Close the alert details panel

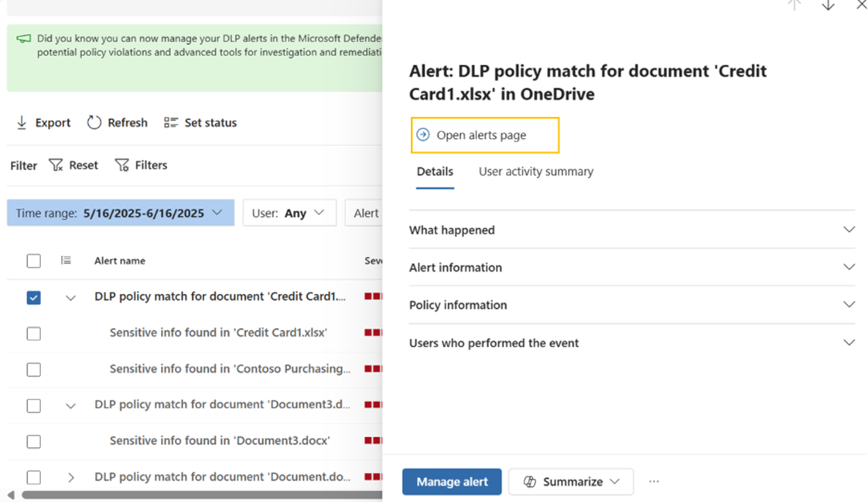(861, 5)
